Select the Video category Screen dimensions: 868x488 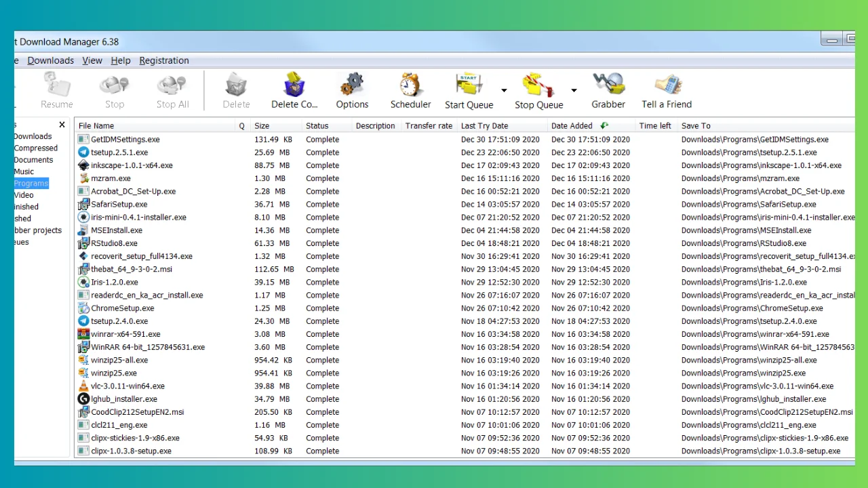point(24,195)
